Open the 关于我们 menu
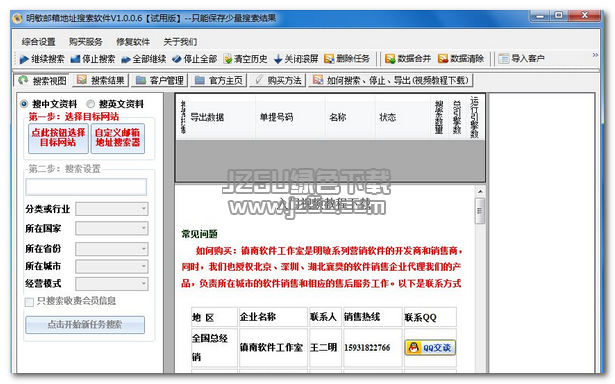The image size is (615, 384). pyautogui.click(x=180, y=42)
